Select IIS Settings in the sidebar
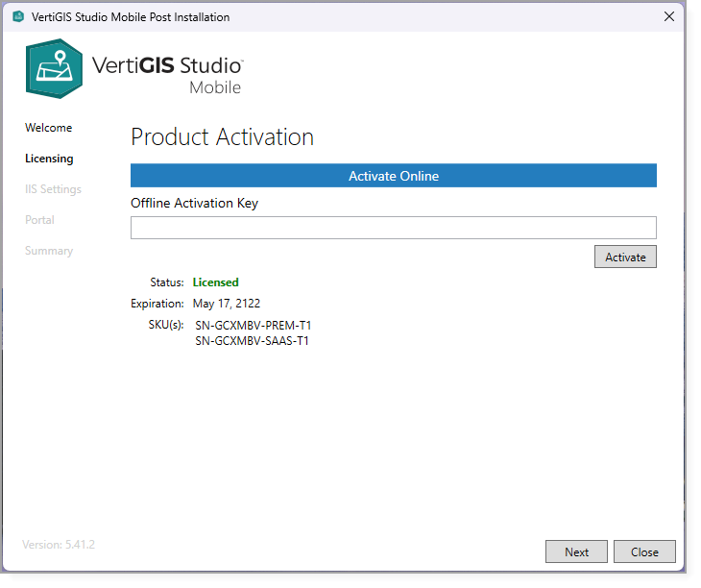The width and height of the screenshot is (701, 588). click(x=53, y=189)
